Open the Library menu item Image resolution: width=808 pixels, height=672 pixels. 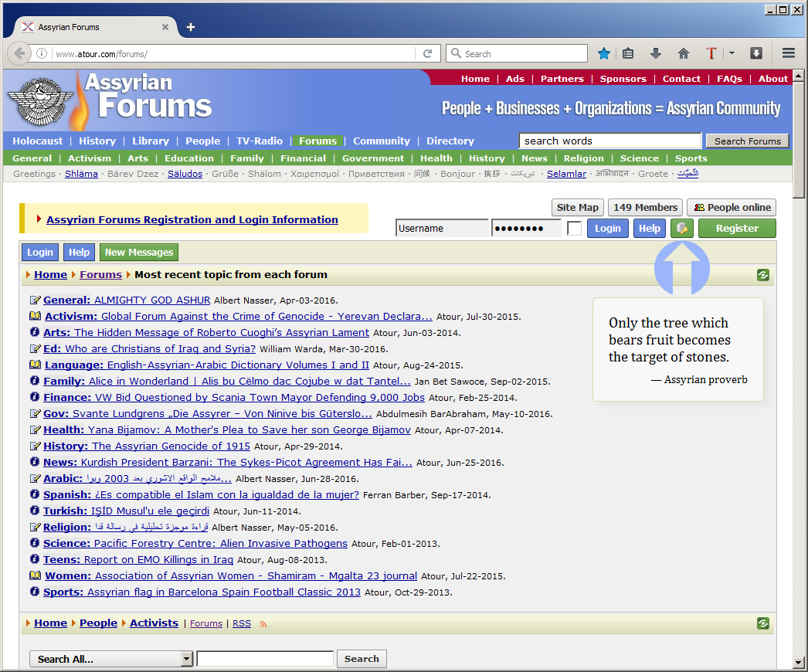(x=151, y=141)
